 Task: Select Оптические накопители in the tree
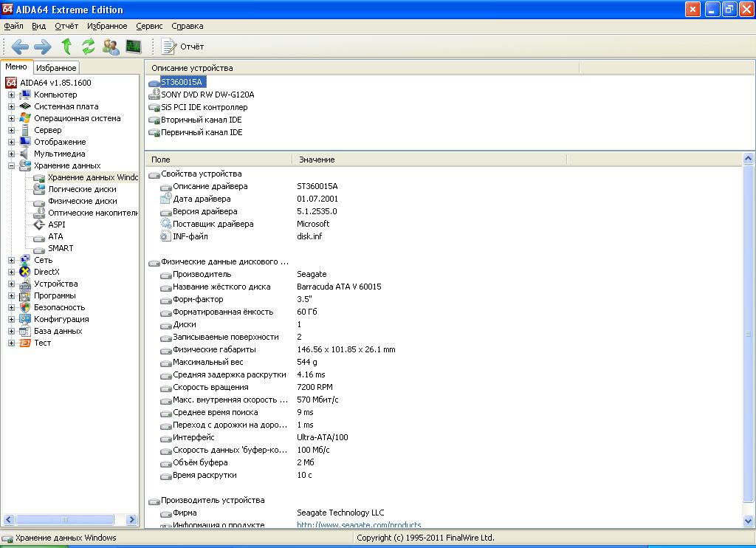[x=92, y=213]
